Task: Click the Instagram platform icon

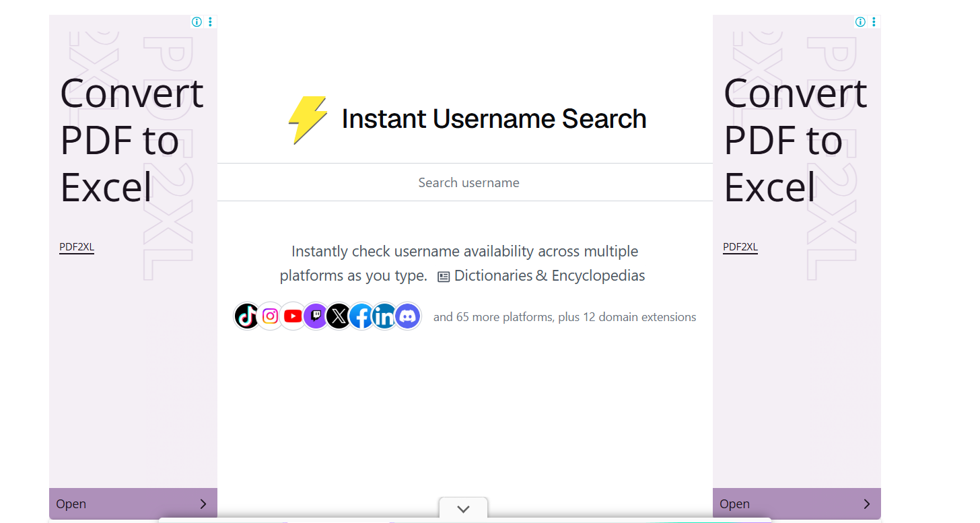Action: (x=270, y=316)
